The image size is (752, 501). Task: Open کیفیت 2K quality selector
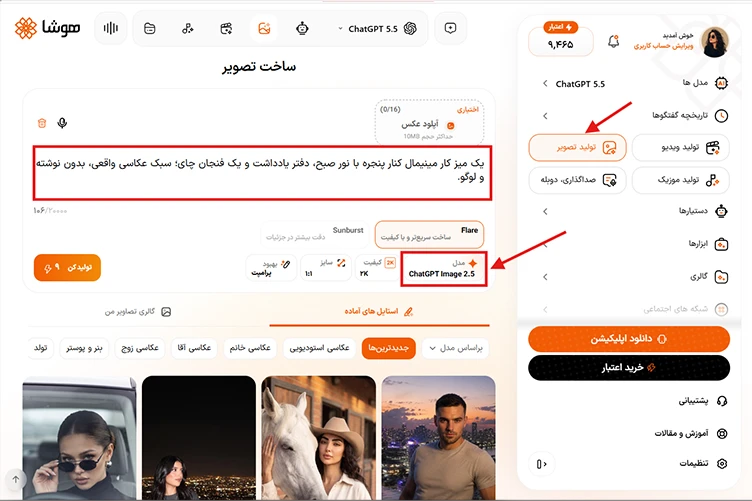[377, 268]
